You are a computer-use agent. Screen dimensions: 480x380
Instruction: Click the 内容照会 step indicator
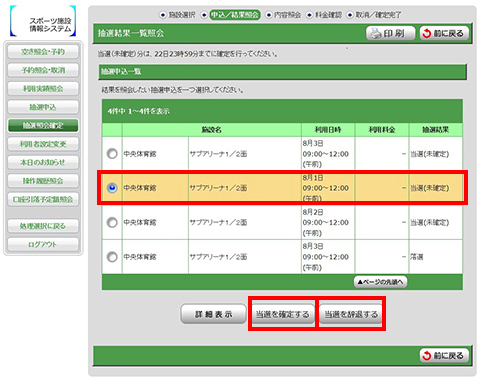[283, 15]
